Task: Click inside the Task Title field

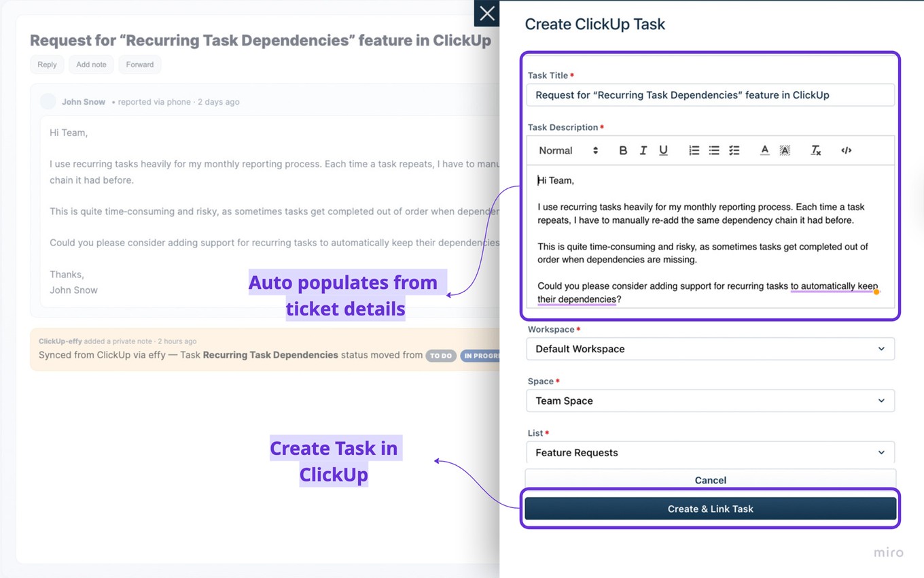Action: tap(710, 95)
